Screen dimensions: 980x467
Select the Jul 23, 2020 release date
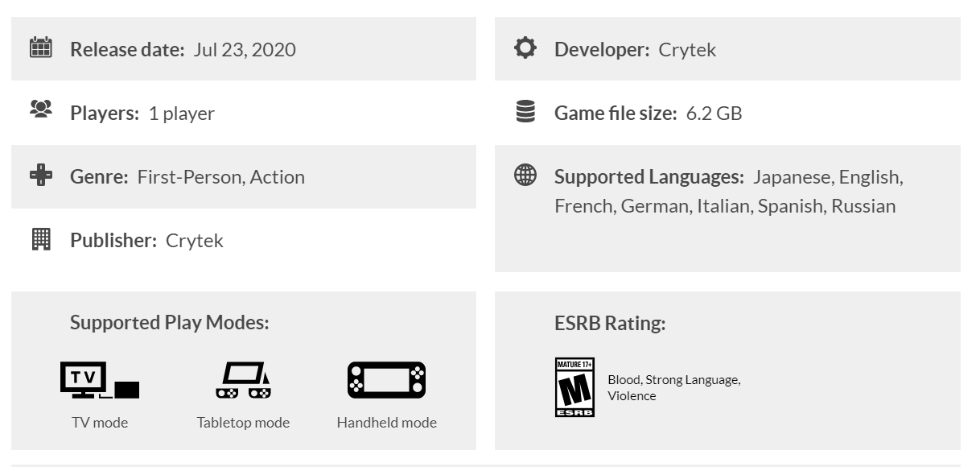(245, 49)
